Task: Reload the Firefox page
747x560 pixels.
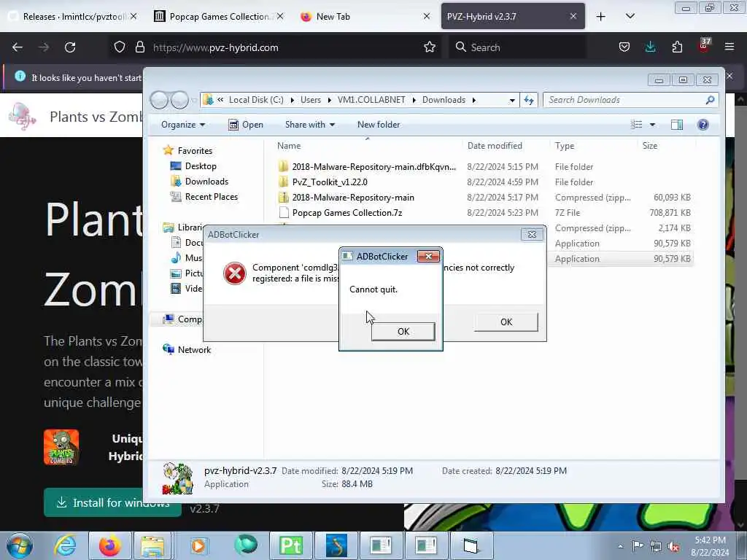Action: click(x=70, y=47)
